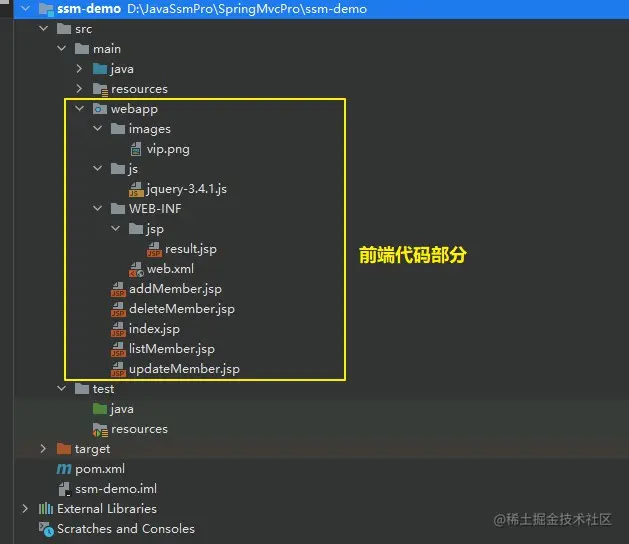
Task: Select web.xml file name
Action: click(x=170, y=269)
